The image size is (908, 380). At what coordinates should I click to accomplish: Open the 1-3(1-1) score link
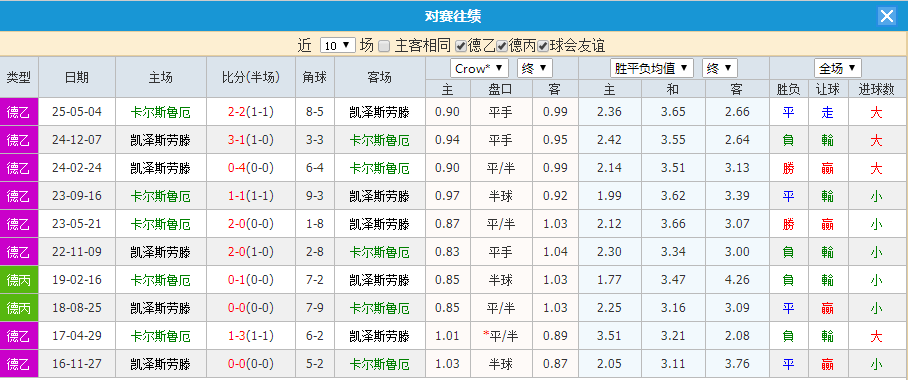tap(250, 336)
